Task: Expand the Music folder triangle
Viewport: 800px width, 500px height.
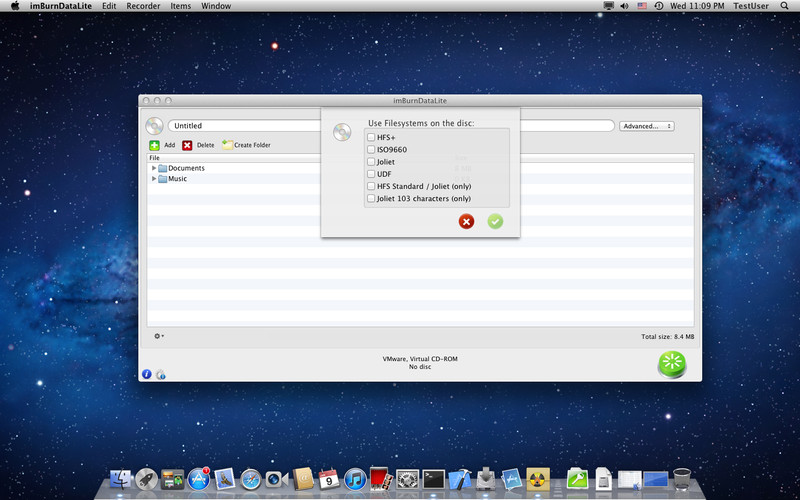Action: click(x=154, y=179)
